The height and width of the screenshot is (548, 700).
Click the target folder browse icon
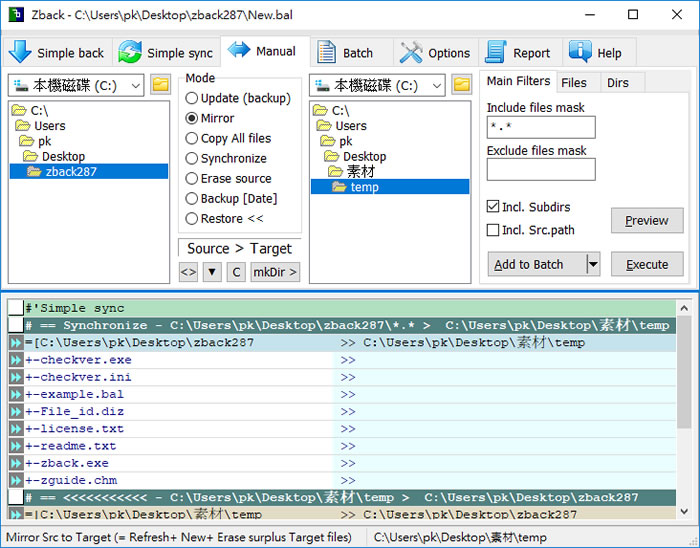[461, 85]
